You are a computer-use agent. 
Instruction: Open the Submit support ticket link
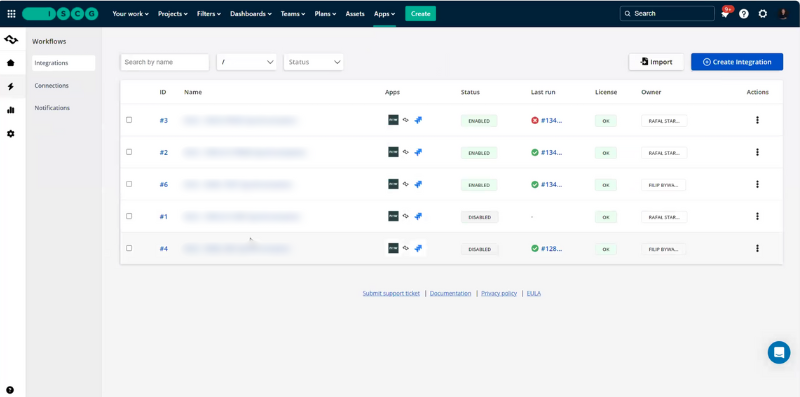click(x=391, y=293)
